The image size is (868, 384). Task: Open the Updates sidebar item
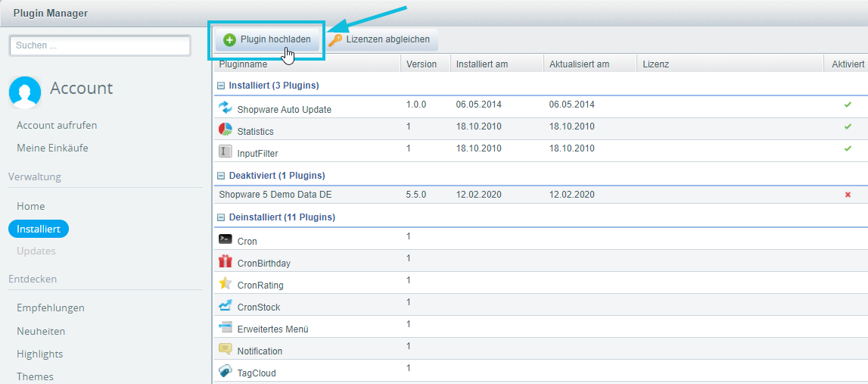(x=36, y=251)
